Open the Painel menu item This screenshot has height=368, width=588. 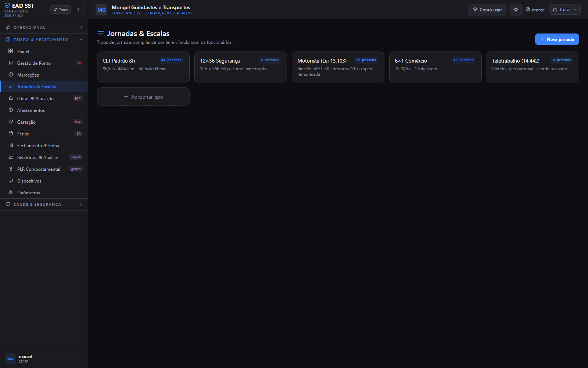(44, 51)
